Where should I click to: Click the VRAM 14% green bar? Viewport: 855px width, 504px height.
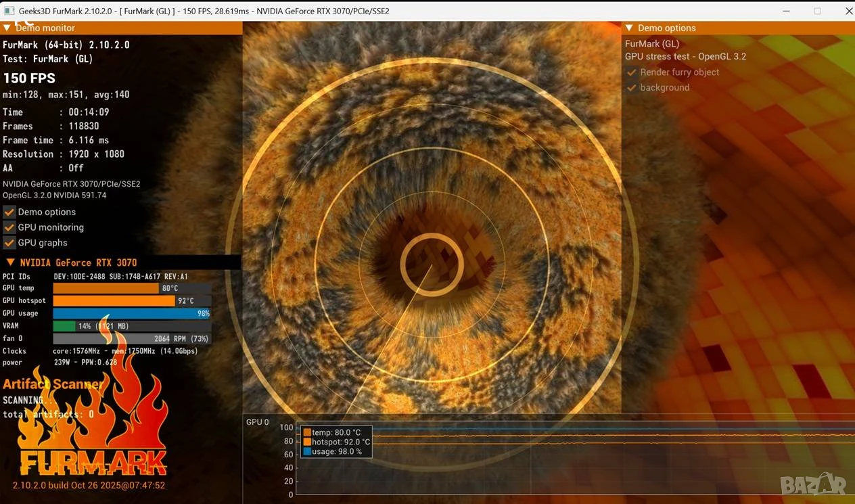pyautogui.click(x=64, y=326)
